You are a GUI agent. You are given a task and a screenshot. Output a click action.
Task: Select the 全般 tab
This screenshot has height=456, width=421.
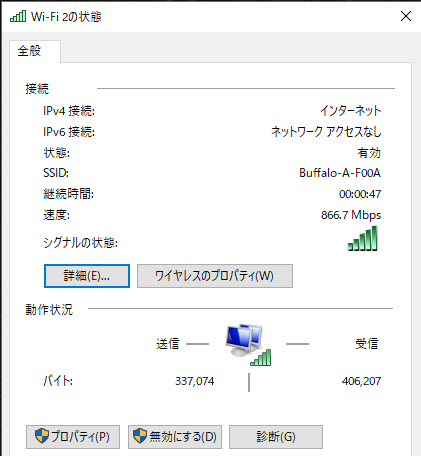[29, 51]
